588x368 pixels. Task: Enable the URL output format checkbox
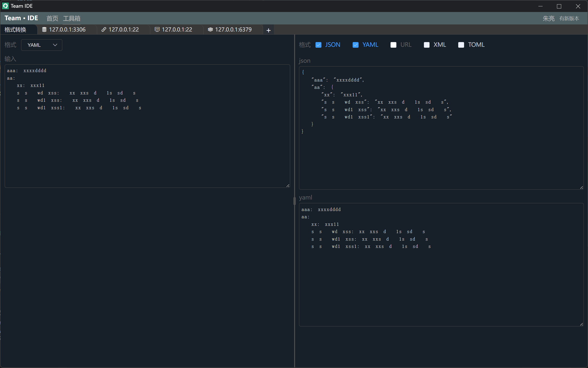(x=393, y=45)
